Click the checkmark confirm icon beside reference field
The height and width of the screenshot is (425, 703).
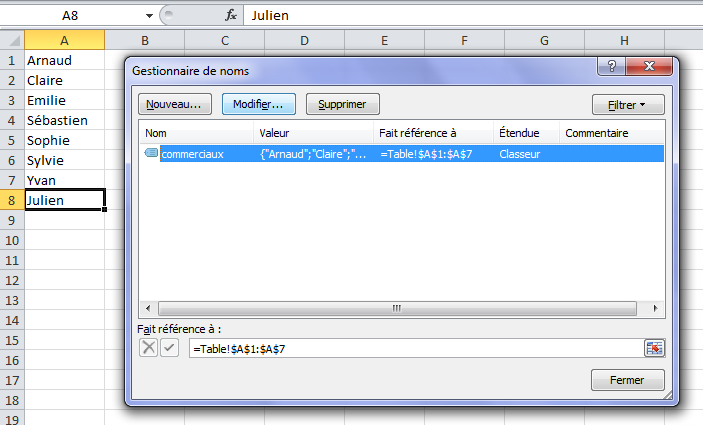coord(169,348)
